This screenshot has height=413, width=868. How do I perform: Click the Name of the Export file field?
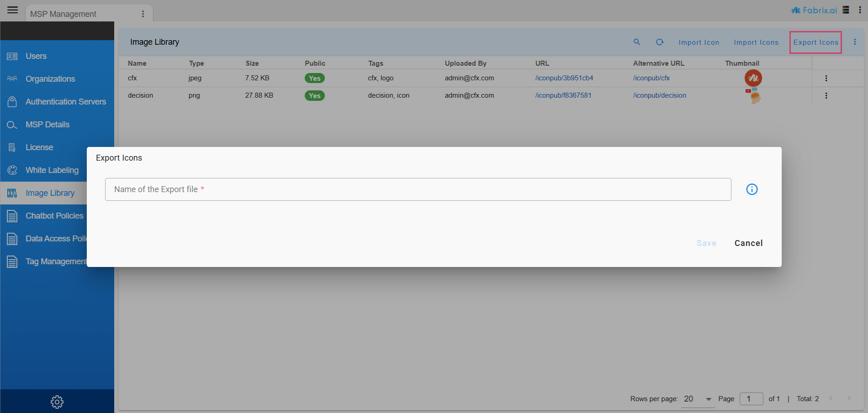click(x=418, y=189)
